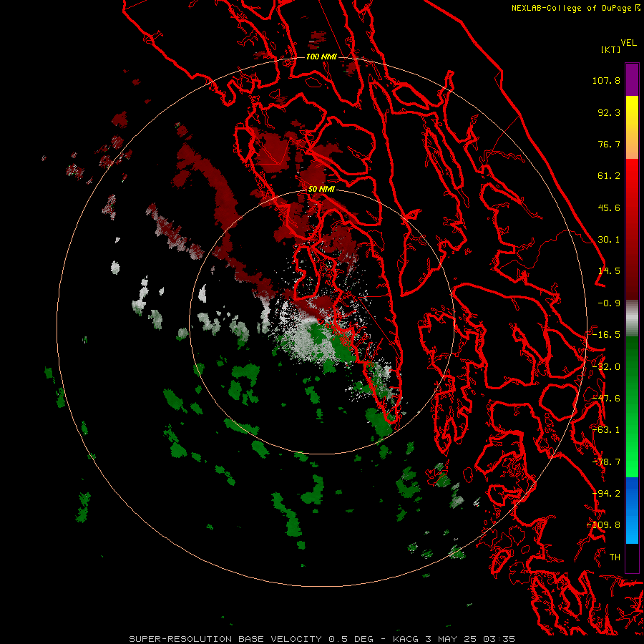Click the -16.5 value on the velocity scale

[x=606, y=335]
